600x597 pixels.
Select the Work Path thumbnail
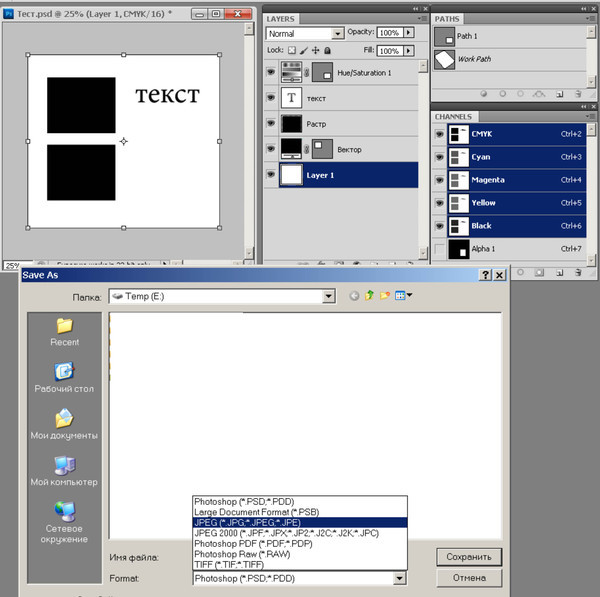tap(444, 60)
